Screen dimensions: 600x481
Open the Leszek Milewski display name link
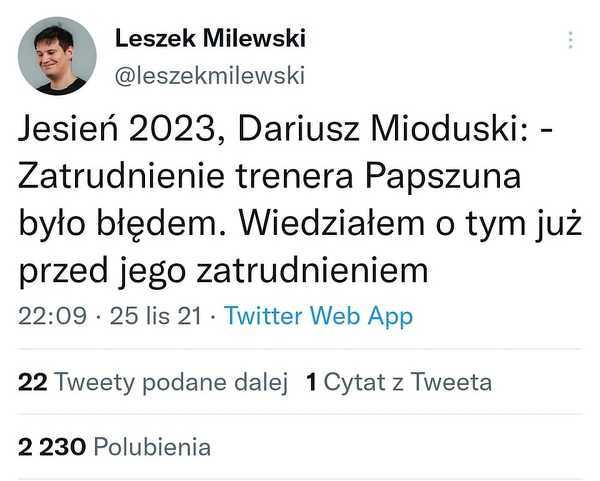click(211, 39)
